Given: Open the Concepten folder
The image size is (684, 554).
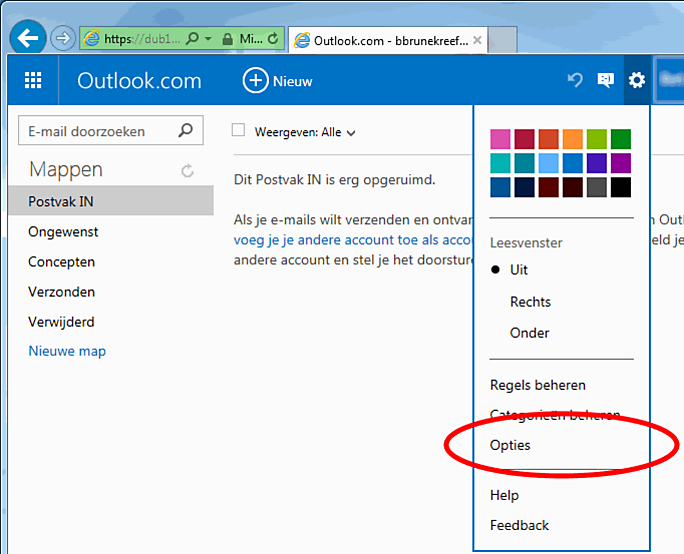Looking at the screenshot, I should tap(61, 262).
